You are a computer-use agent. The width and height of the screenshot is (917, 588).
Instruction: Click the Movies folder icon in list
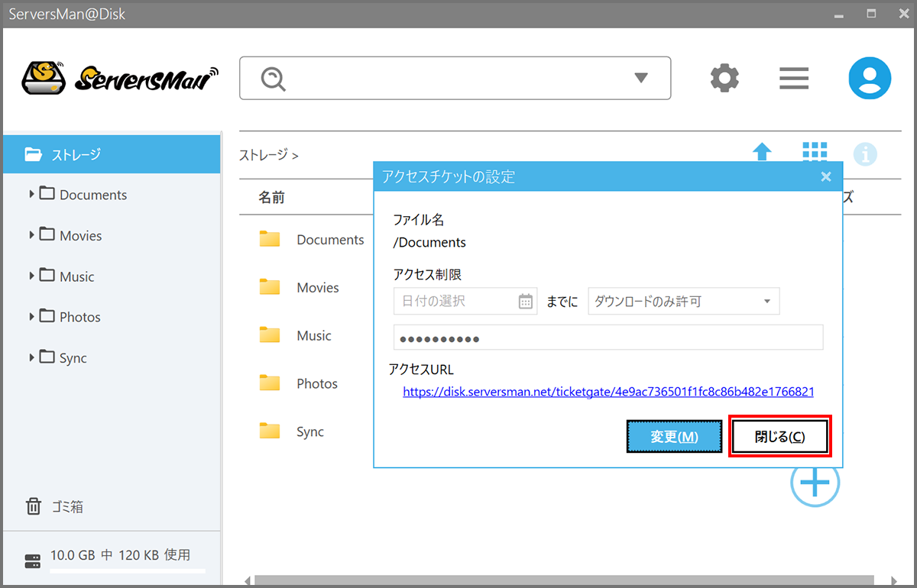click(x=270, y=287)
